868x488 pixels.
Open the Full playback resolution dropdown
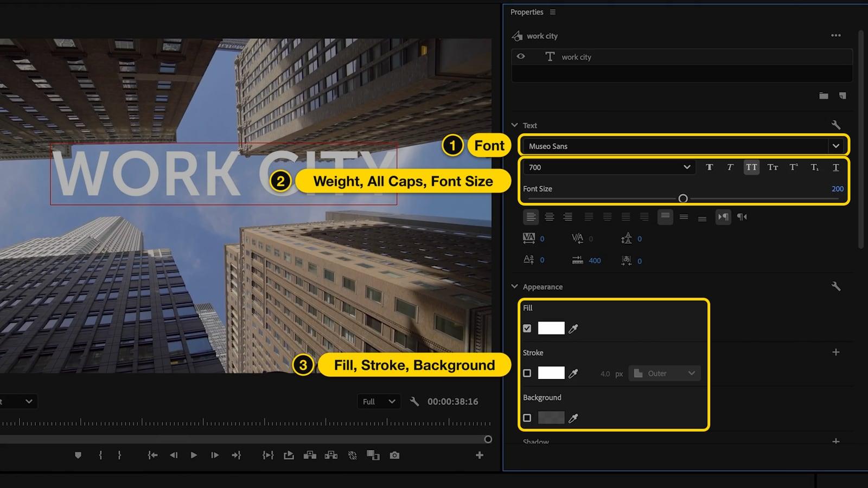pyautogui.click(x=379, y=401)
